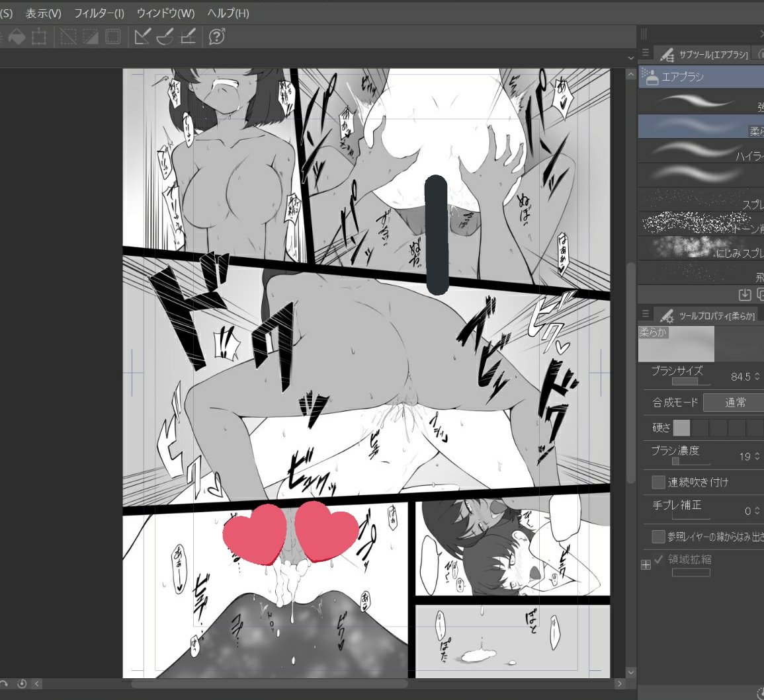
Task: Click the add sub tool icon at panel bottom
Action: click(x=761, y=295)
